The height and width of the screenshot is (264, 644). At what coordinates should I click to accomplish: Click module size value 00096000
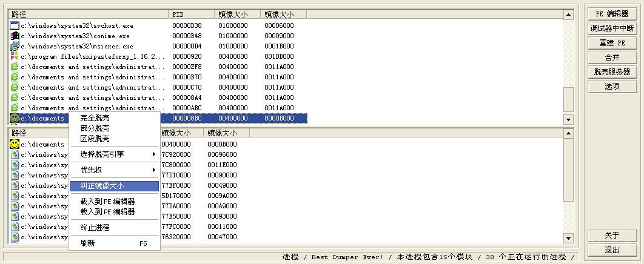point(222,154)
